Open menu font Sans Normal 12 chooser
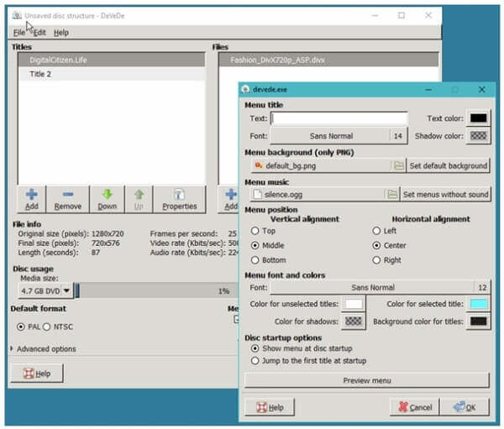Image resolution: width=504 pixels, height=429 pixels. coord(381,287)
